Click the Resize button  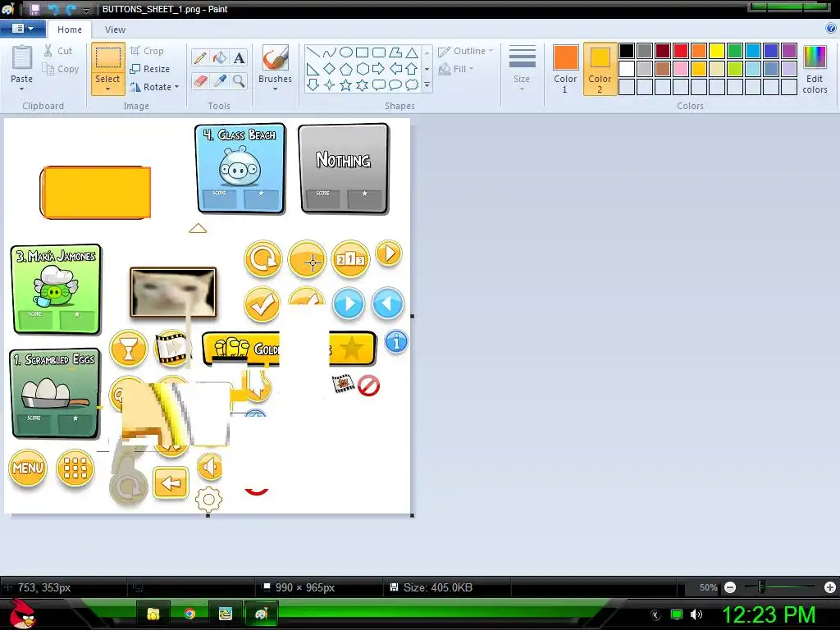150,69
